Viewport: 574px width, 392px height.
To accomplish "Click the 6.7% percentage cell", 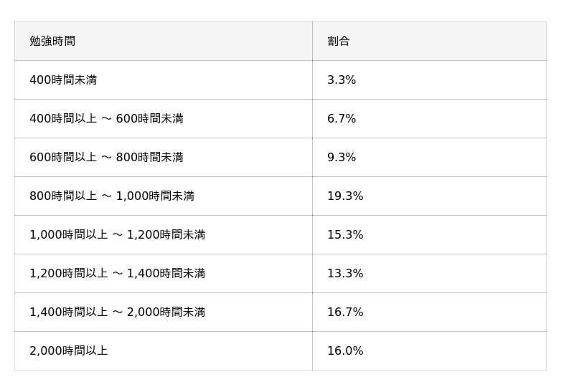I will 342,119.
